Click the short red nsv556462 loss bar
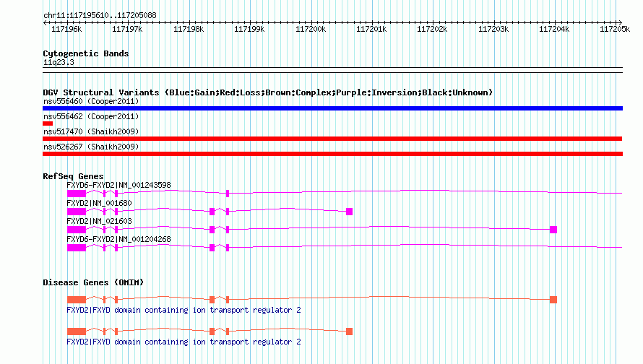 (x=48, y=123)
